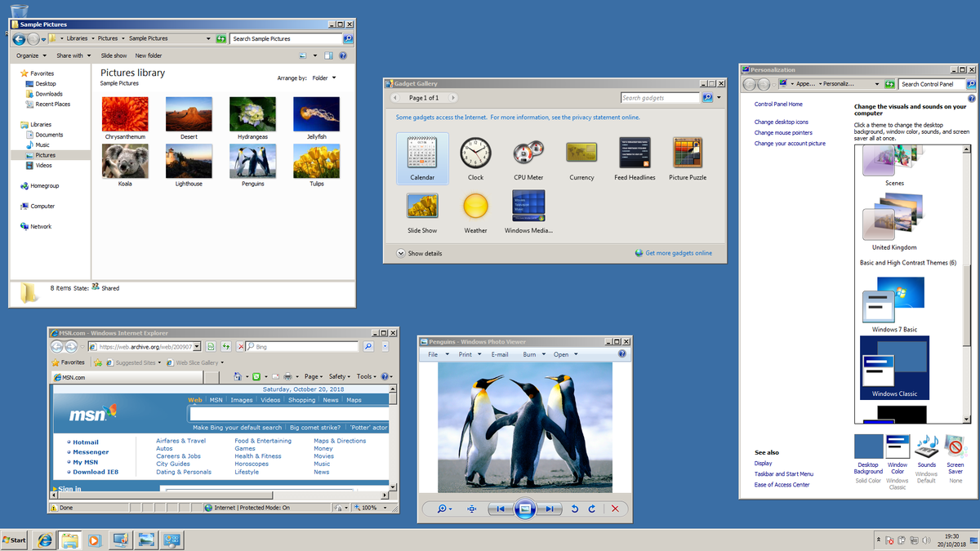
Task: Rotate the photo counterclockwise in Photo Viewer
Action: click(x=574, y=509)
